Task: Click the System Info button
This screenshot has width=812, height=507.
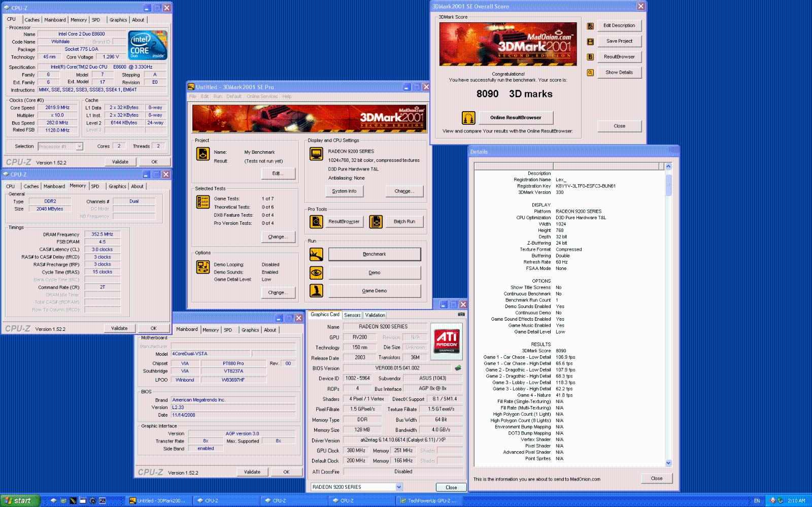Action: click(x=344, y=191)
